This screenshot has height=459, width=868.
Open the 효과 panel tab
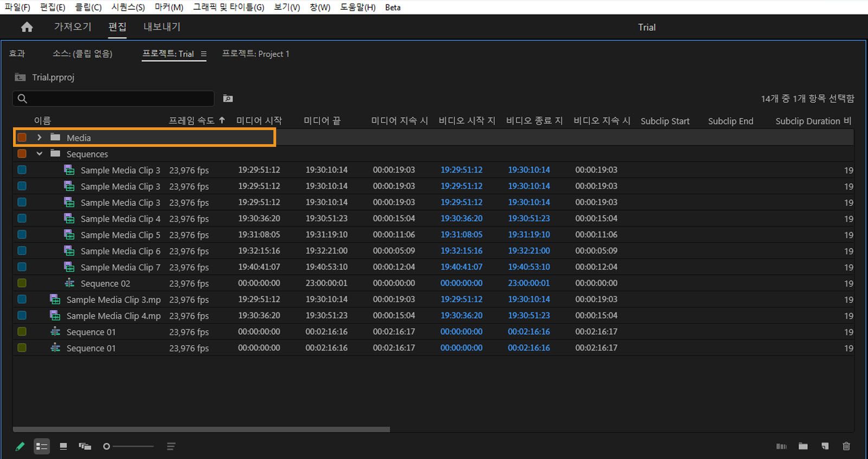pyautogui.click(x=17, y=54)
